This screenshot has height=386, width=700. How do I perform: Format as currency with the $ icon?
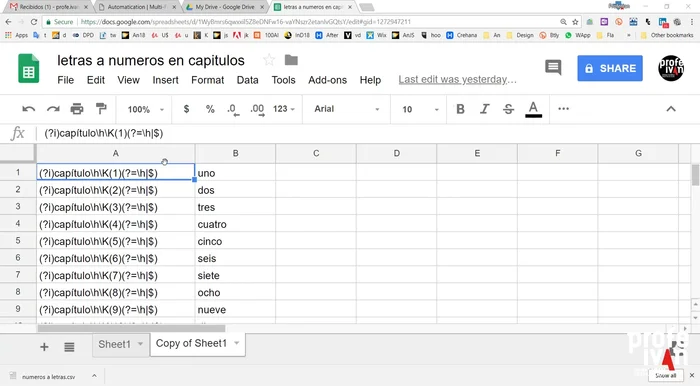(186, 109)
